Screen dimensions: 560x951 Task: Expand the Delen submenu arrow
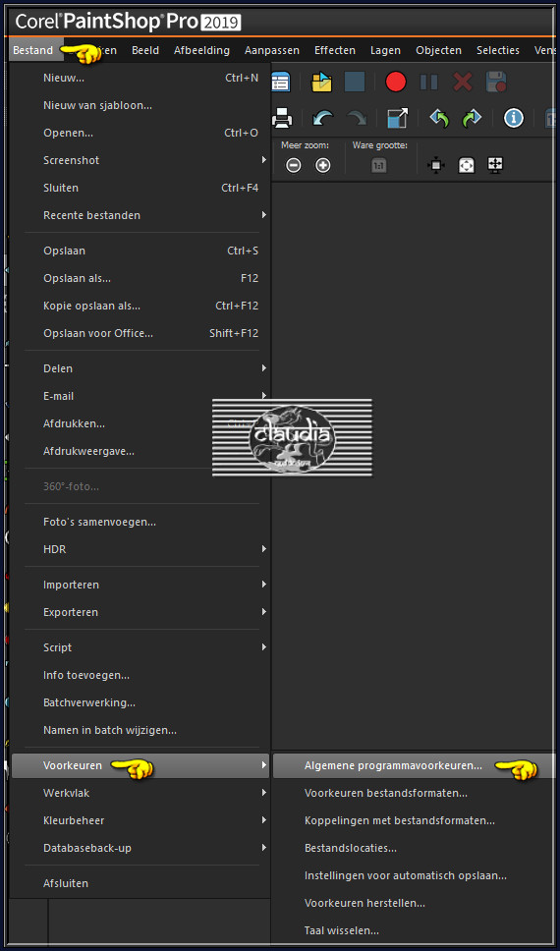(264, 368)
